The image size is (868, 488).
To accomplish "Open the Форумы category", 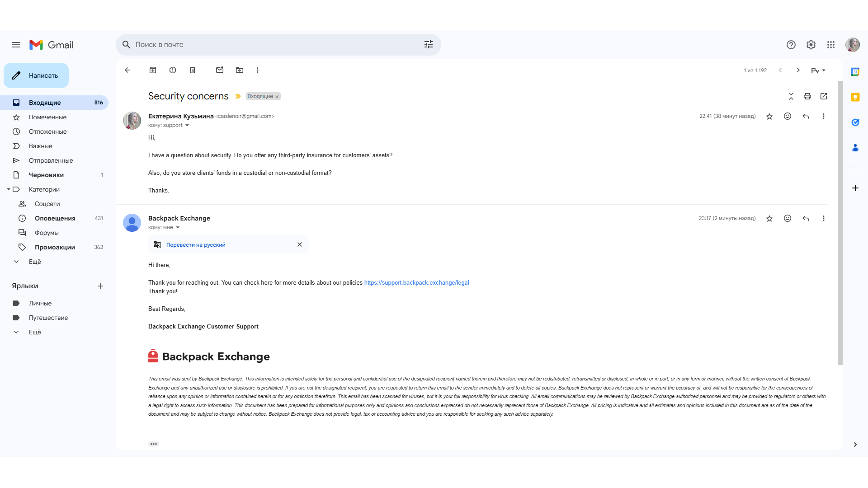I will (x=54, y=233).
